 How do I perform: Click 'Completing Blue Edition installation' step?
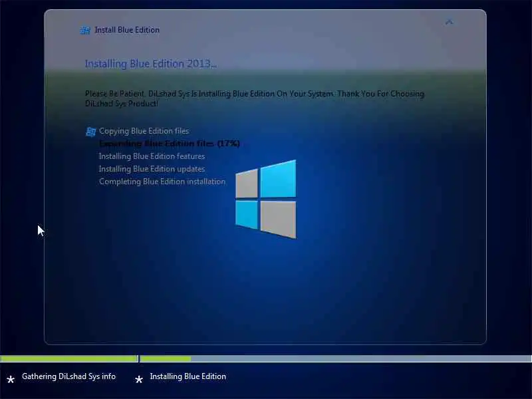(x=162, y=182)
